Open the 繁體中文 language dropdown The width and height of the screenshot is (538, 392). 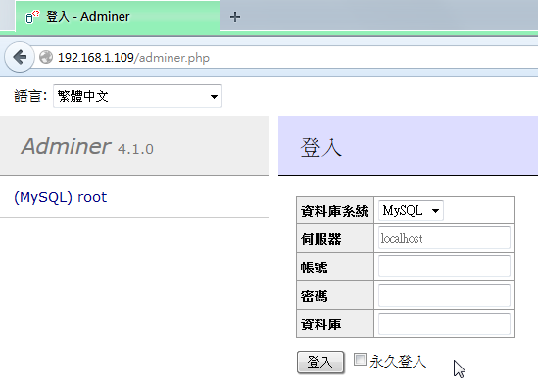point(137,96)
